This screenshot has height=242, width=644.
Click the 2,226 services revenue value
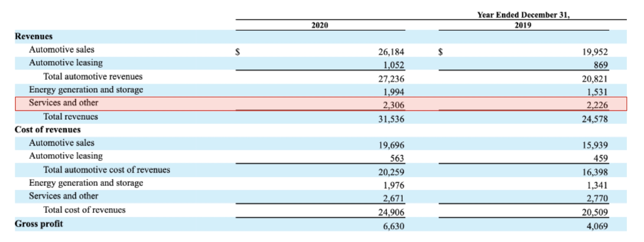tap(597, 105)
